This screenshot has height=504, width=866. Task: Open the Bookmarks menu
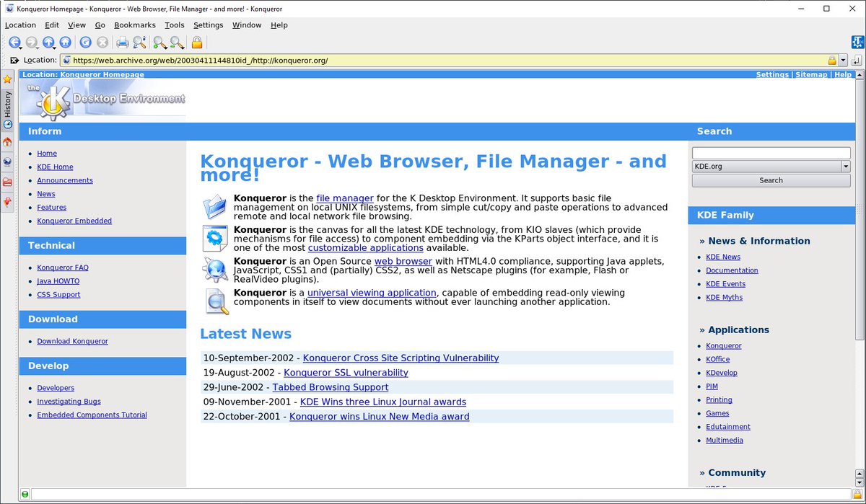pos(135,25)
